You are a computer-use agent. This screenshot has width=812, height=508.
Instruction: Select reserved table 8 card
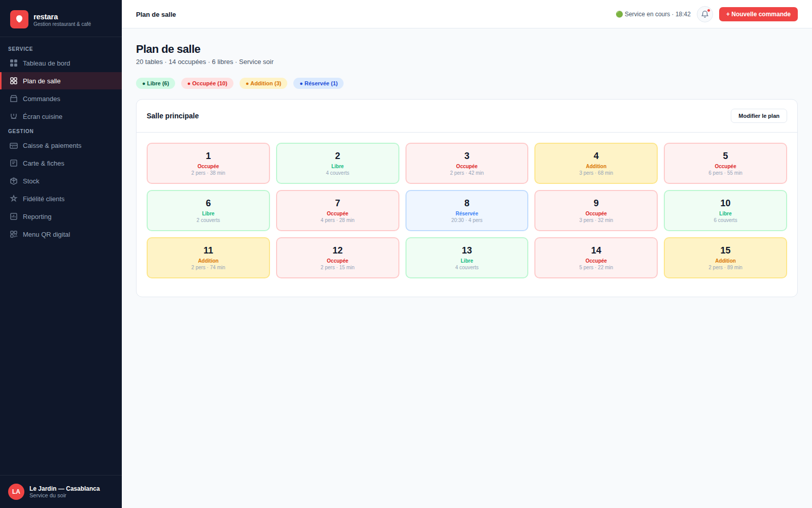click(x=467, y=210)
